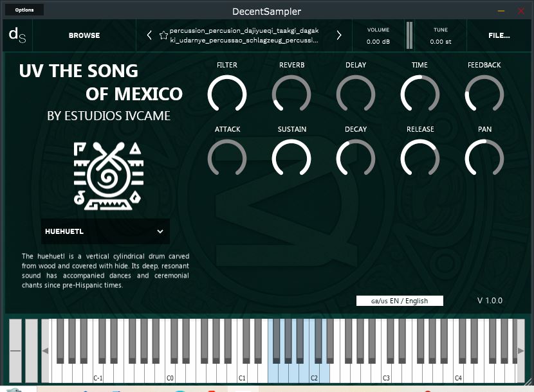
Task: Minimize the DecentSampler window
Action: [x=501, y=11]
